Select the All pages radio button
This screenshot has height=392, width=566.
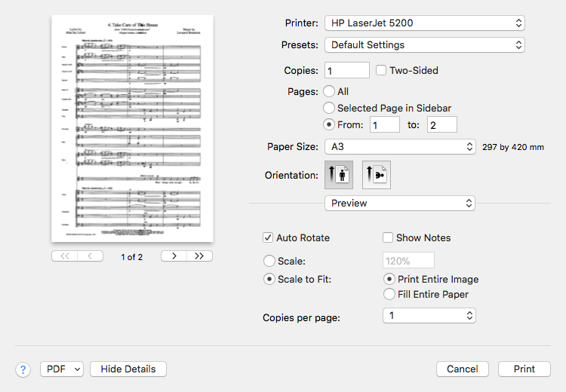(329, 91)
